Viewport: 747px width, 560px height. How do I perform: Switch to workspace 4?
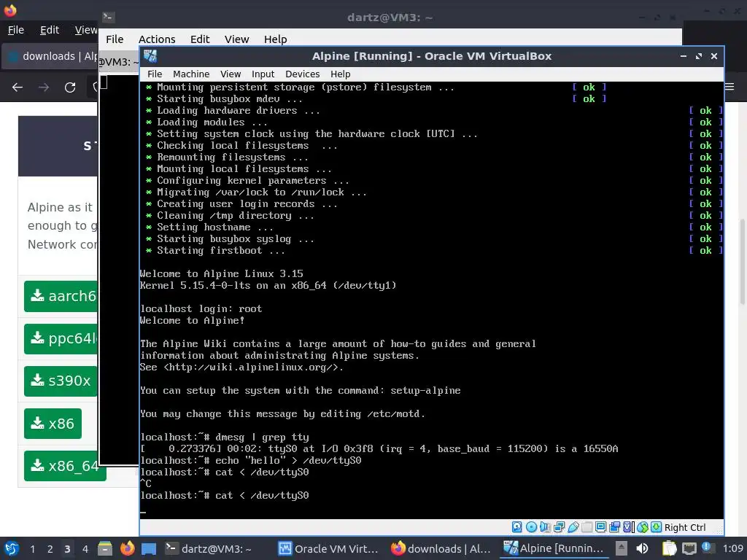[85, 549]
